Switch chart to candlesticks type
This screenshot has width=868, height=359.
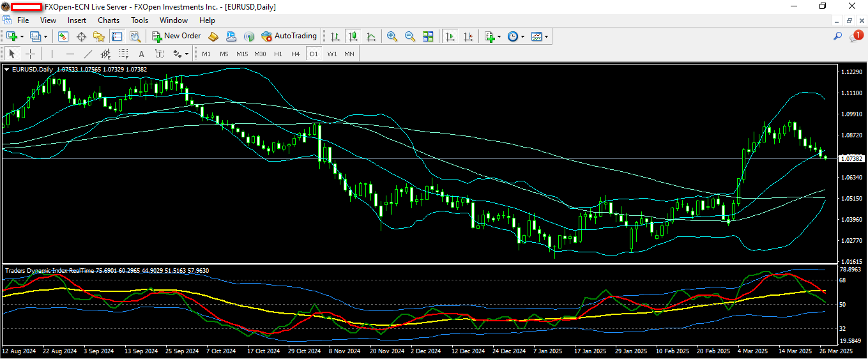353,36
